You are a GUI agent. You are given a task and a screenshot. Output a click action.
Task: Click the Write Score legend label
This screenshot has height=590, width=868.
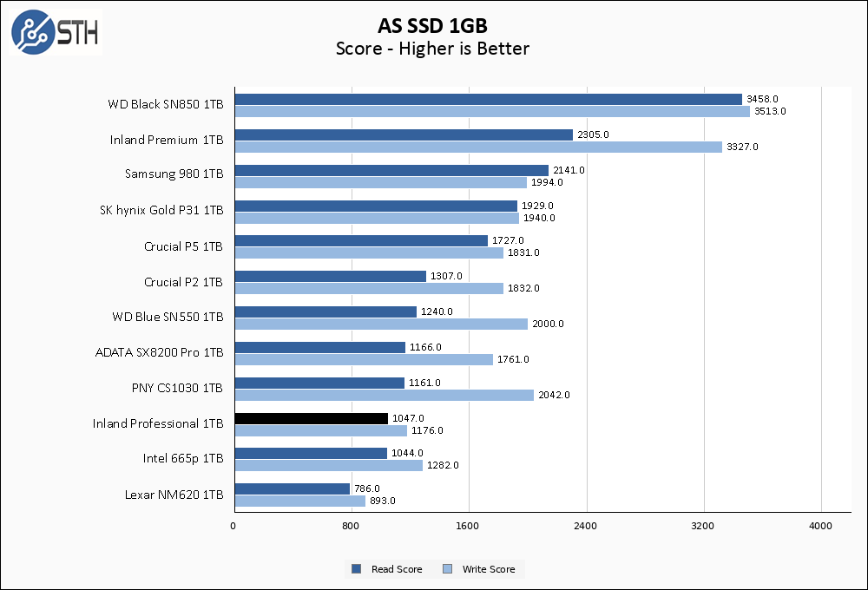(x=488, y=569)
